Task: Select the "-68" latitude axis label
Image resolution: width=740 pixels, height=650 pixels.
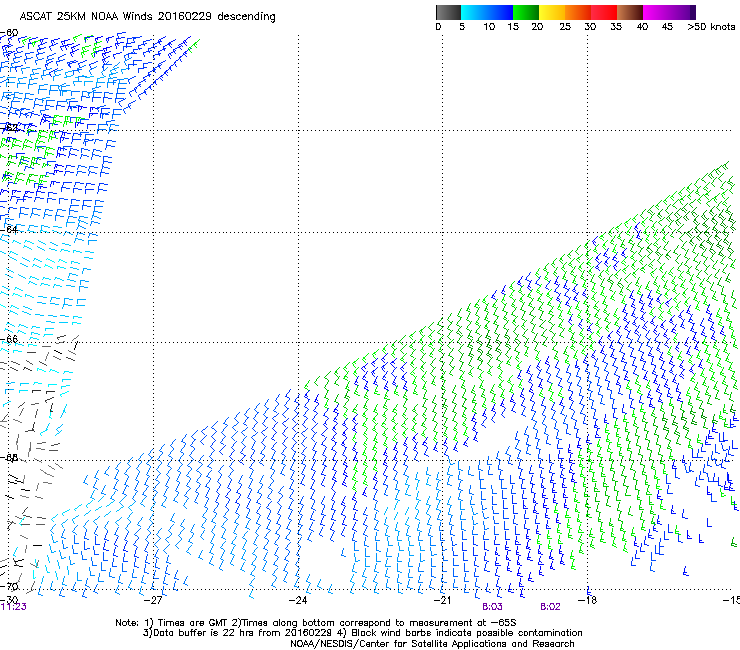Action: tap(9, 458)
